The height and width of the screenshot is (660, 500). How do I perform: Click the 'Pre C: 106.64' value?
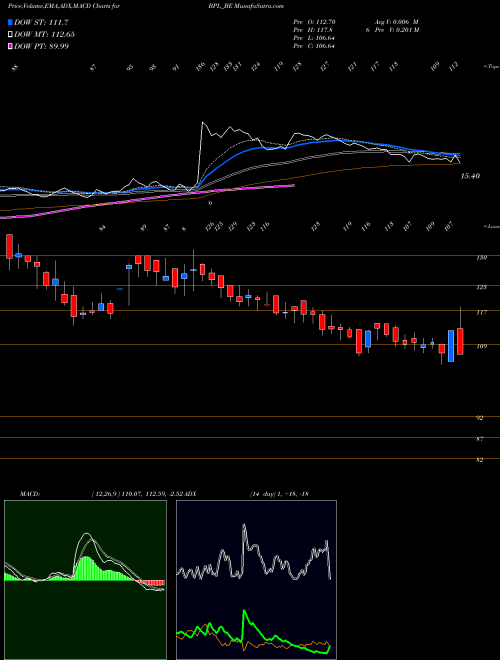coord(314,46)
